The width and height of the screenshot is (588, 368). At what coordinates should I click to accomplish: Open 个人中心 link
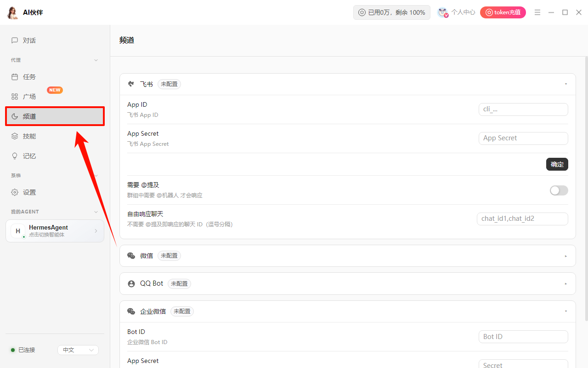(463, 12)
